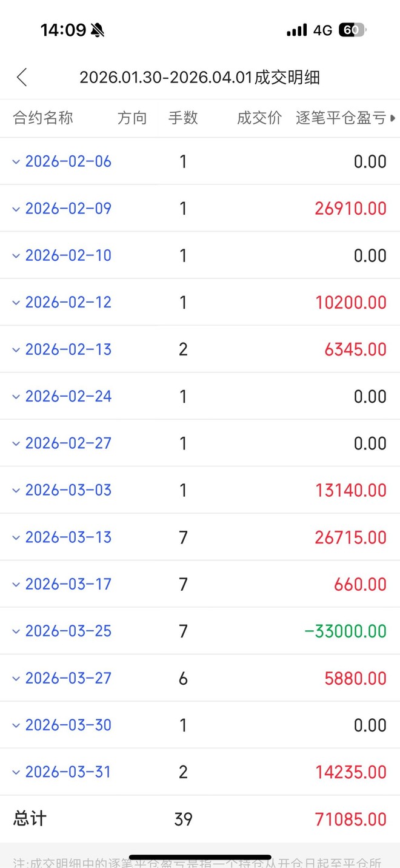This screenshot has height=868, width=400.
Task: Tap the 71085.00 total profit figure
Action: (x=350, y=819)
